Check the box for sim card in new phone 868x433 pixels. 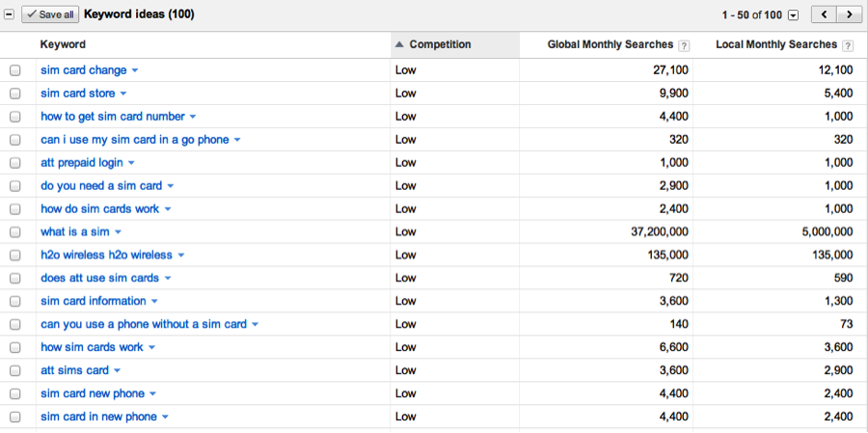point(14,417)
